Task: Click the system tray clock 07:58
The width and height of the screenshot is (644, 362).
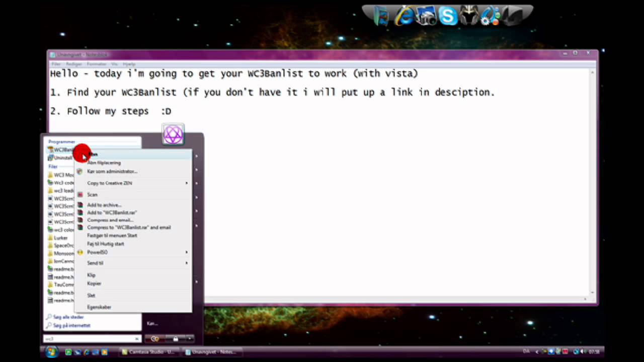Action: click(594, 351)
